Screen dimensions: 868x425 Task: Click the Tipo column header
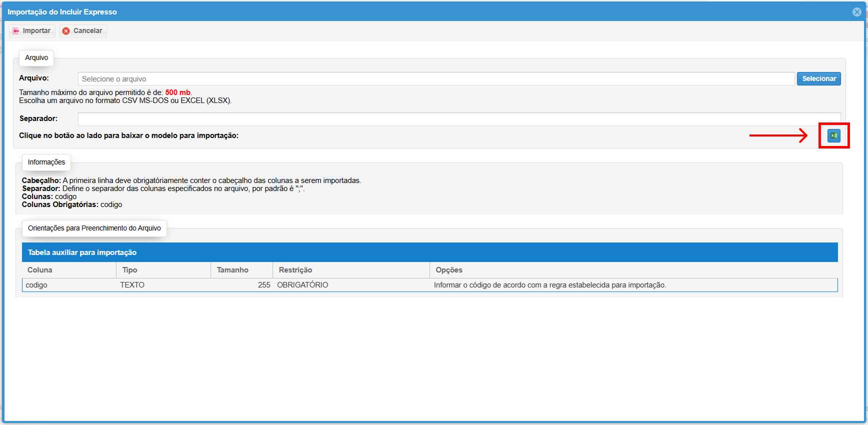tap(129, 270)
